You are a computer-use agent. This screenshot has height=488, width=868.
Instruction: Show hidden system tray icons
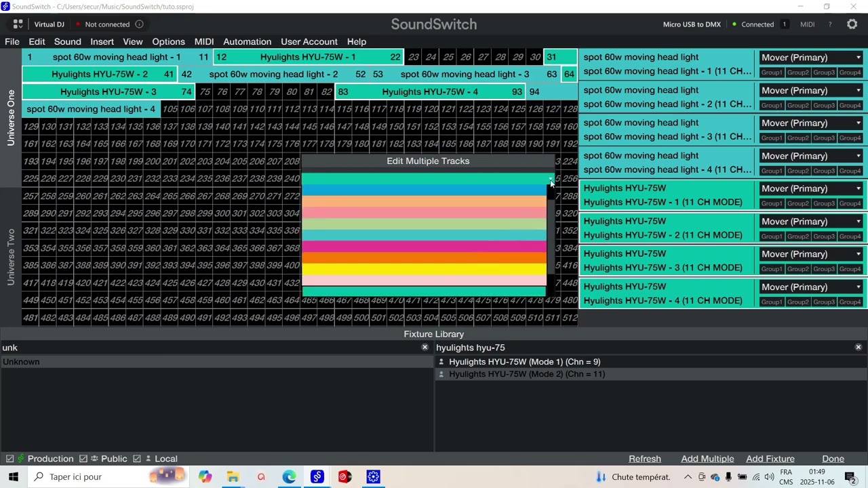coord(688,477)
